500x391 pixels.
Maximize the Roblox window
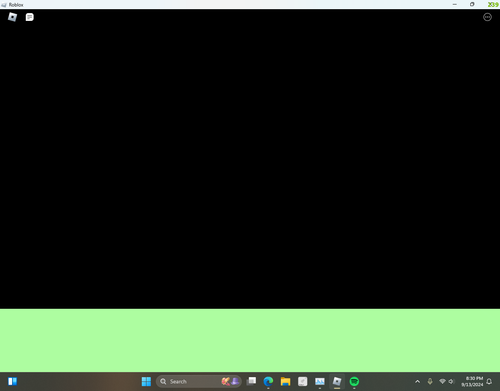click(x=472, y=4)
